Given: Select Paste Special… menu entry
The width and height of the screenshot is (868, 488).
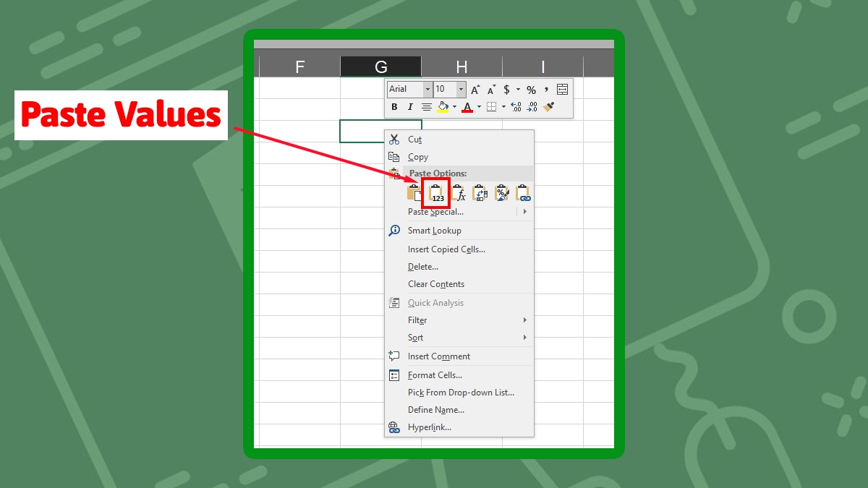Looking at the screenshot, I should point(436,212).
